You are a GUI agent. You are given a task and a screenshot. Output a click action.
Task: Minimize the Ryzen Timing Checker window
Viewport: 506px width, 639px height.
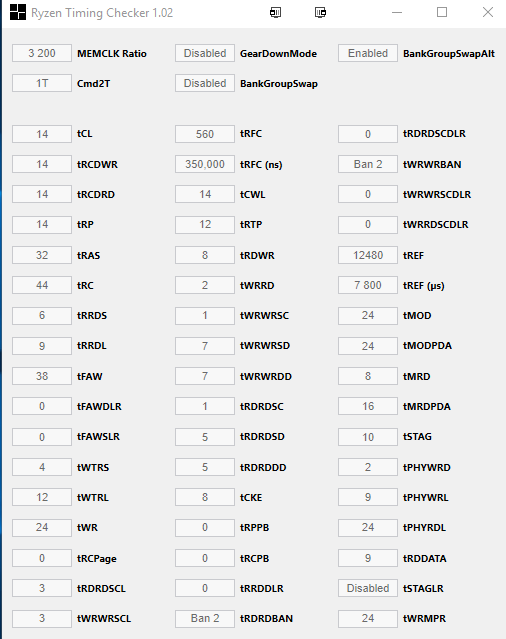397,13
